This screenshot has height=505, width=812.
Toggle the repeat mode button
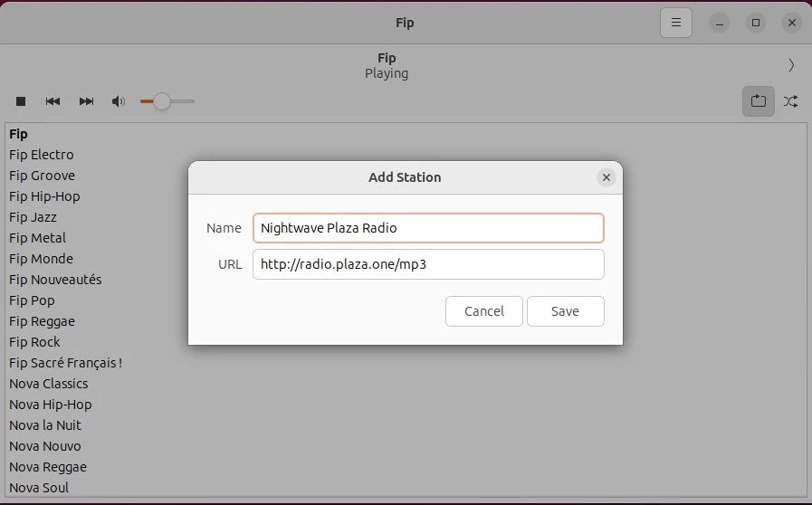759,101
